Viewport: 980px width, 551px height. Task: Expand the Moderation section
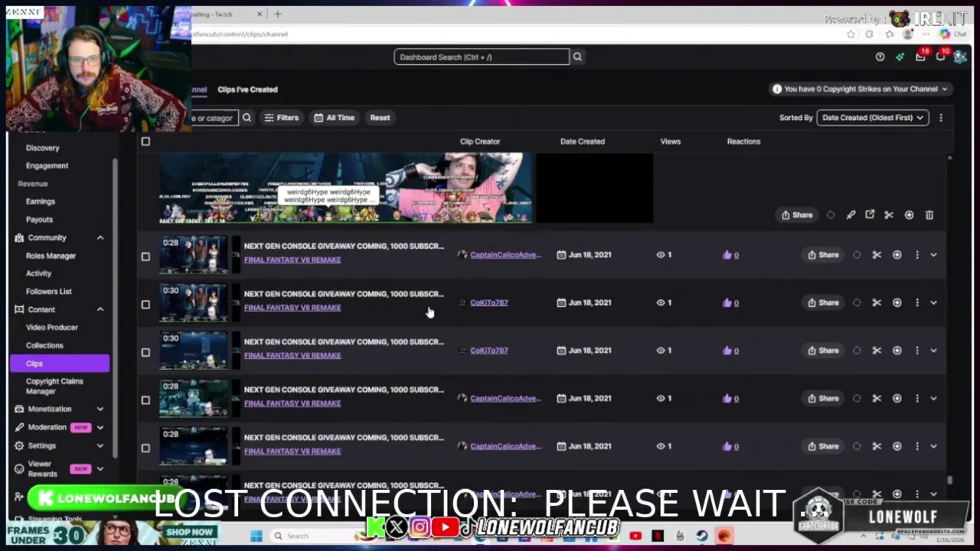[x=100, y=428]
